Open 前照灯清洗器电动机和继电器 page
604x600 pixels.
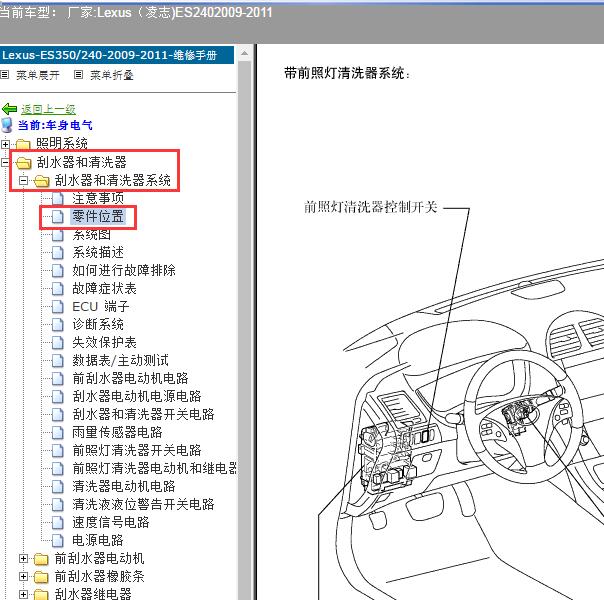click(154, 468)
